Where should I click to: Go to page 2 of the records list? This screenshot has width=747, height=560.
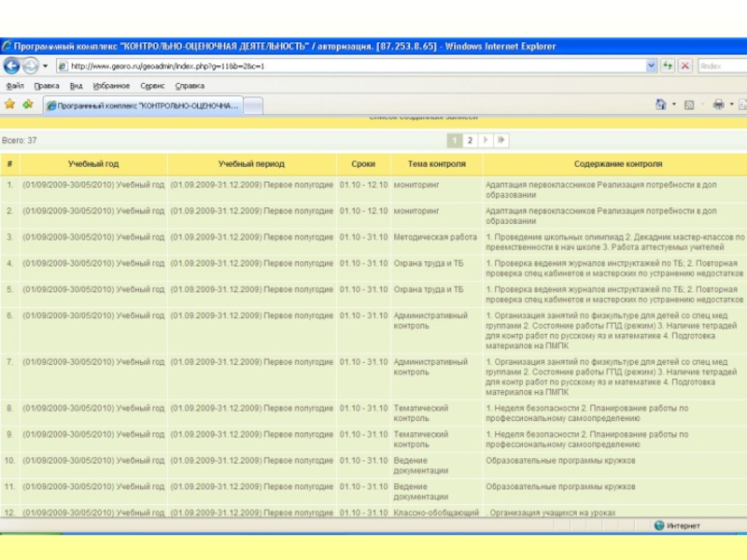470,140
